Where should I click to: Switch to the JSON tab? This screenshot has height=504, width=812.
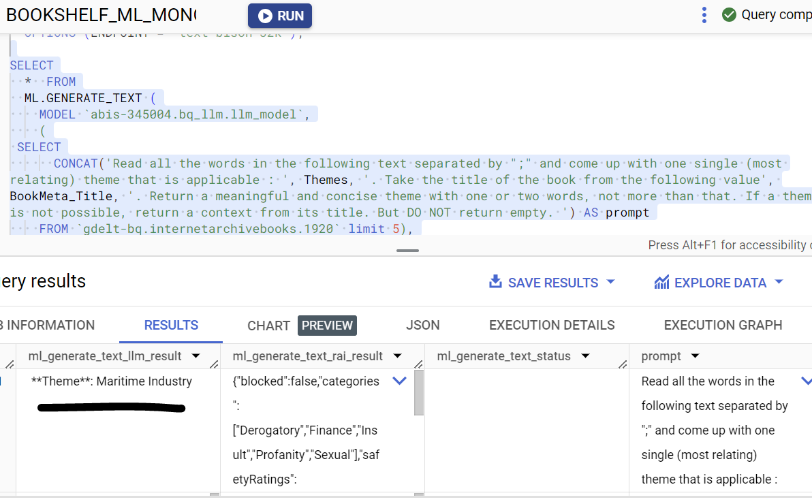click(422, 326)
